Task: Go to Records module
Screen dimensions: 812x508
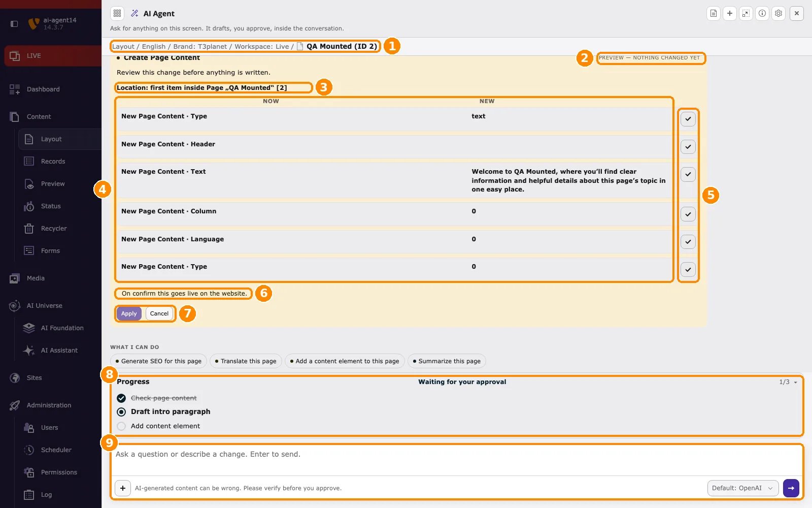Action: tap(60, 161)
